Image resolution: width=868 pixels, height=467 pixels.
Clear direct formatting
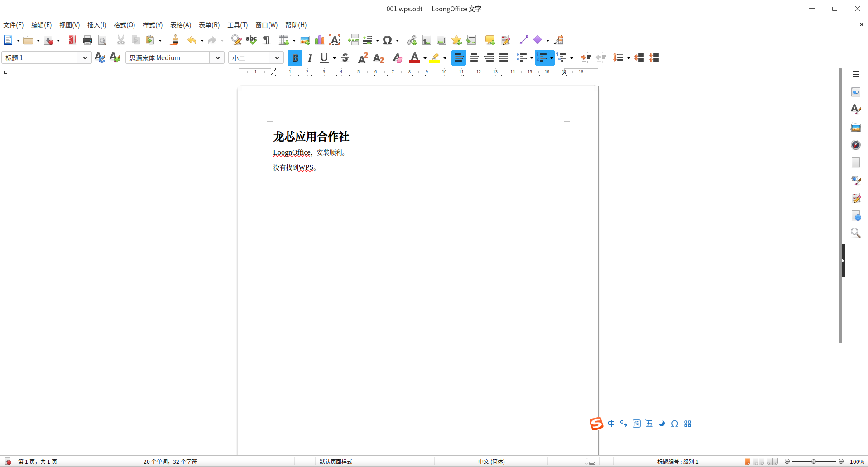click(397, 57)
